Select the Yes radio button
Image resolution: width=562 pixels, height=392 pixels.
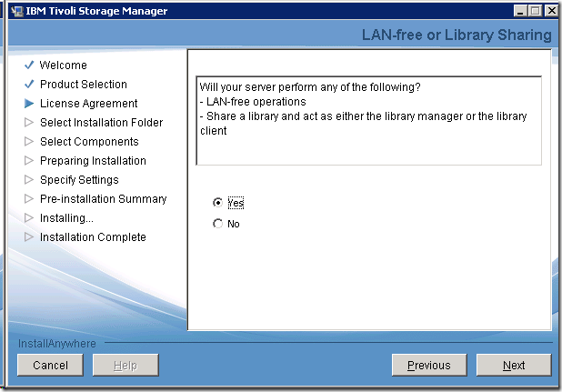[x=217, y=204]
